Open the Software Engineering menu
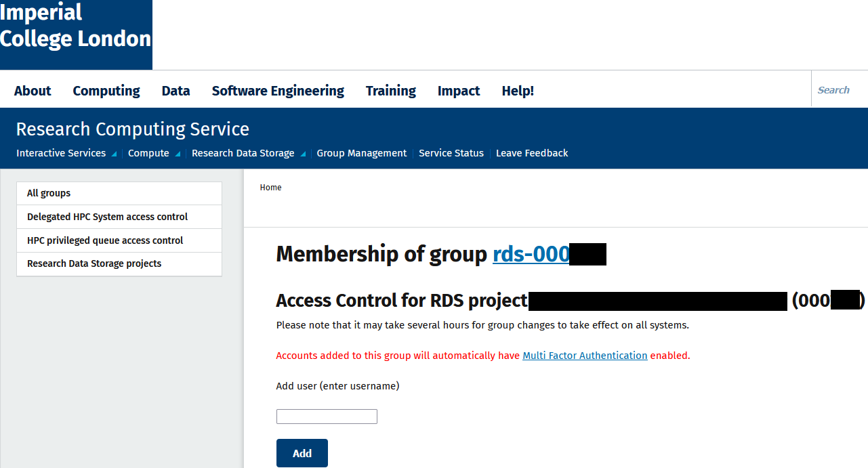The height and width of the screenshot is (468, 868). point(278,91)
